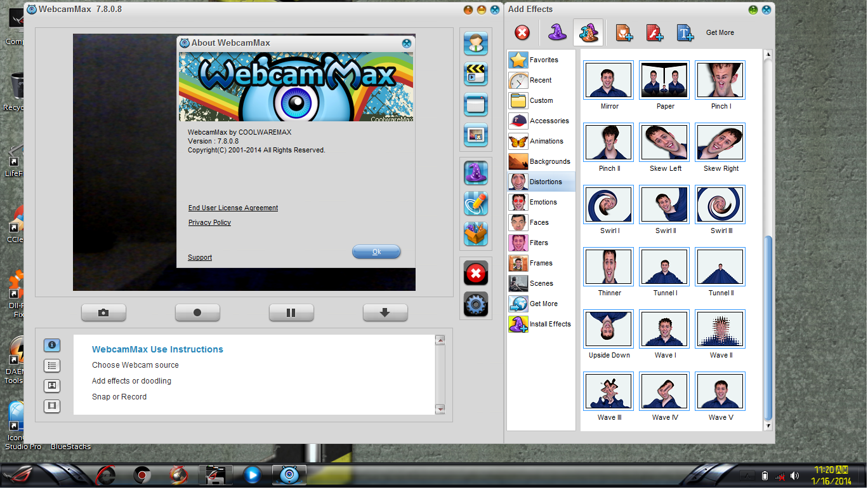Click the add picture effect icon
Screen dimensions: 868x489
(624, 32)
